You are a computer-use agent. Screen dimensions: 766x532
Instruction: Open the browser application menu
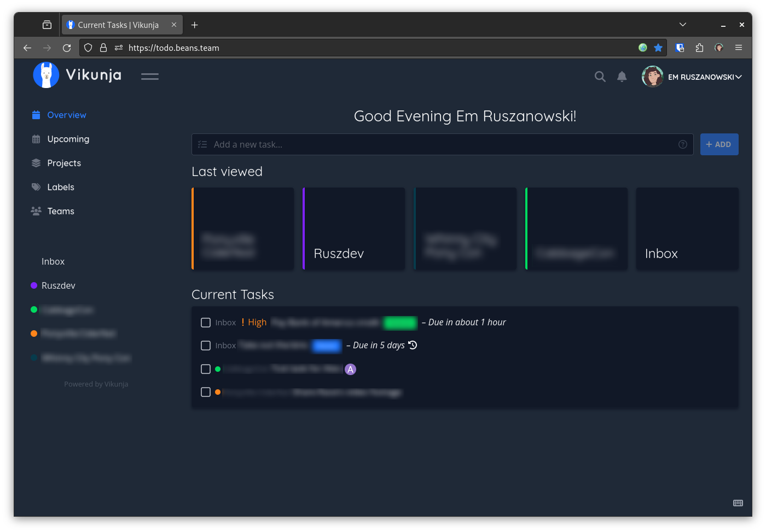739,48
